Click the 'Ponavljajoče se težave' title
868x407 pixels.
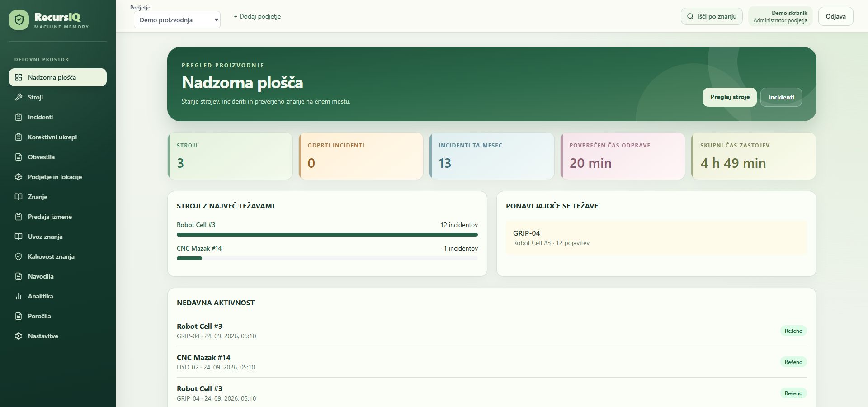pos(552,206)
